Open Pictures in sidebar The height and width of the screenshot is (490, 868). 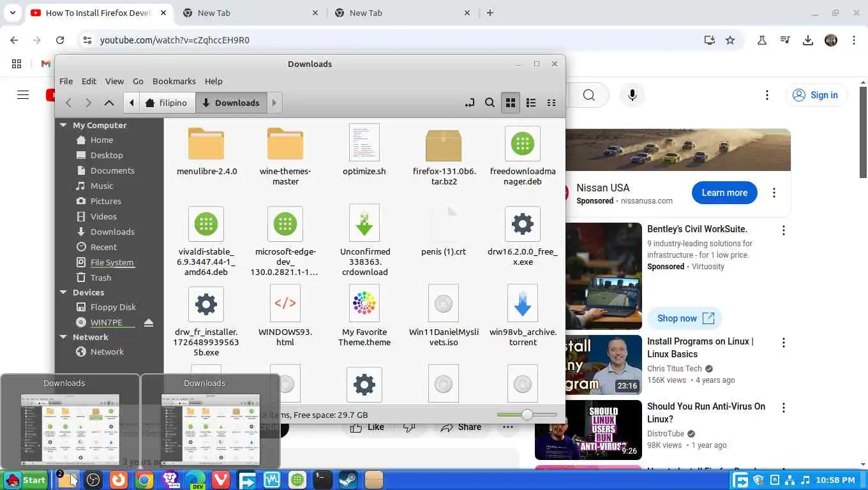click(105, 201)
